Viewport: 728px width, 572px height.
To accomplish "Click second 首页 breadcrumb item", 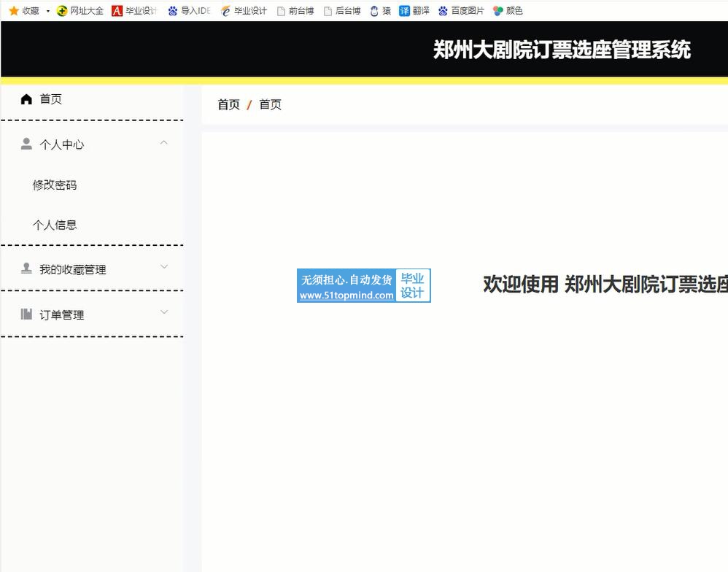I will pos(270,104).
